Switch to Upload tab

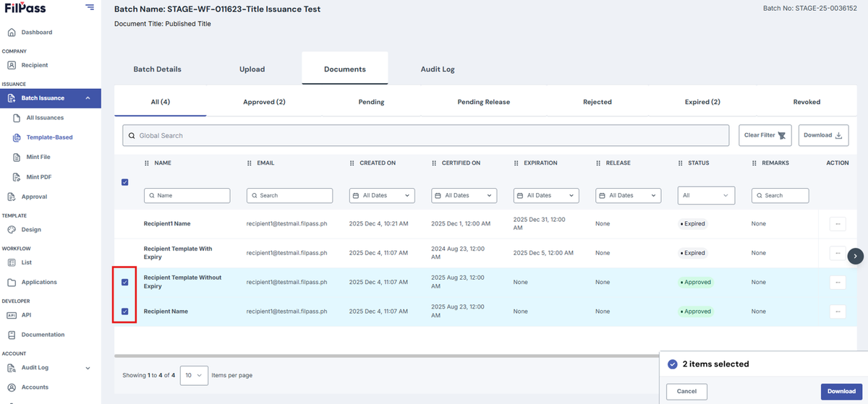coord(252,69)
